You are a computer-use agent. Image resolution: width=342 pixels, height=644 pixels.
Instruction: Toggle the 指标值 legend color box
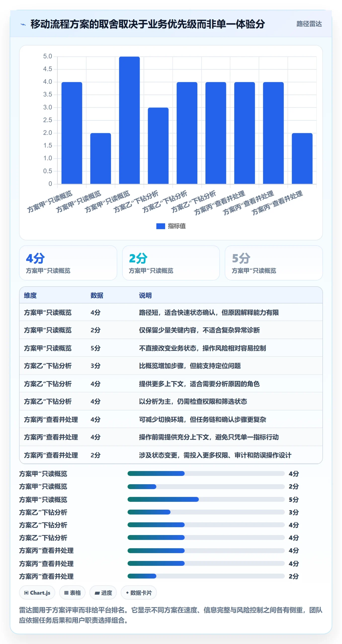pos(160,226)
